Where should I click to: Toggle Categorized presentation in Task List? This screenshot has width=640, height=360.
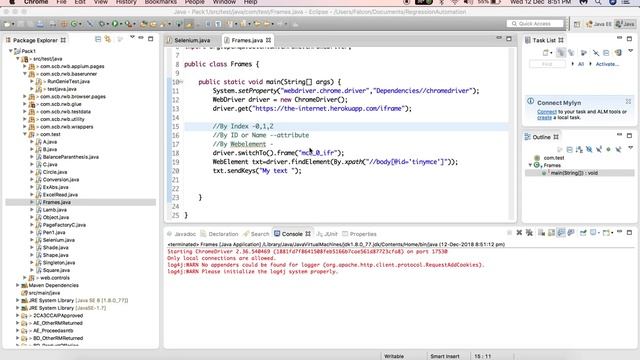(x=561, y=53)
